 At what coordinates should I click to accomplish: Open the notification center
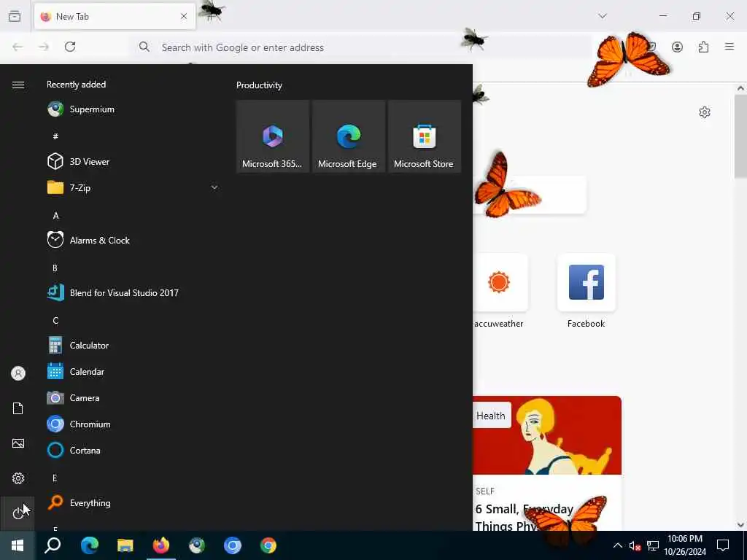(723, 545)
